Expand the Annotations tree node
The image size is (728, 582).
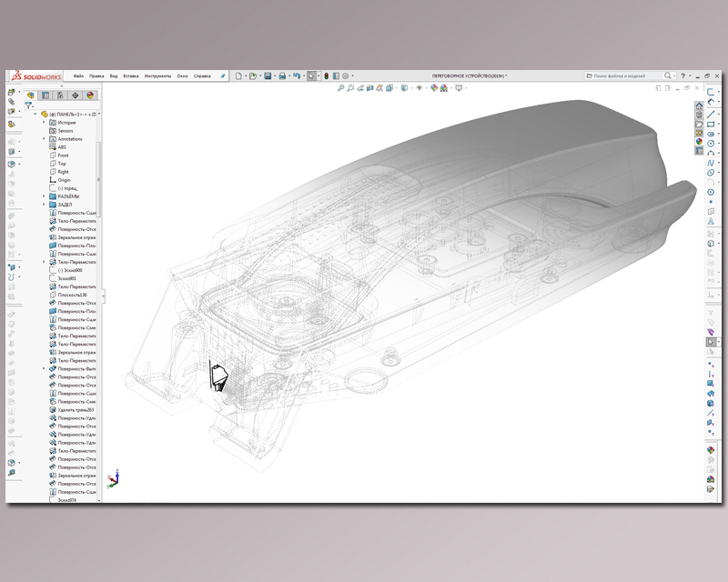coord(44,139)
